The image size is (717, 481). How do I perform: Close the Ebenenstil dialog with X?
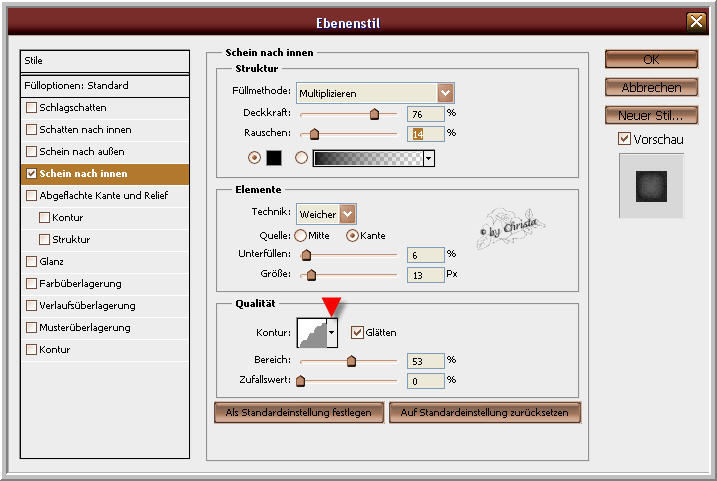click(696, 21)
